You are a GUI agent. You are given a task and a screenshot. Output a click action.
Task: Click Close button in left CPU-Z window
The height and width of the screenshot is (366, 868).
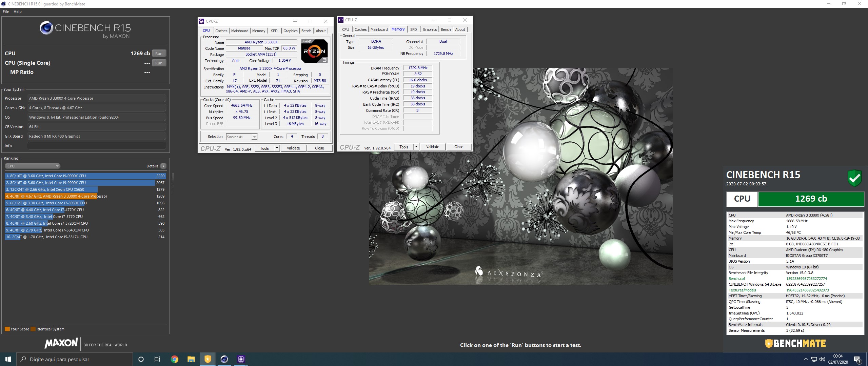[319, 148]
